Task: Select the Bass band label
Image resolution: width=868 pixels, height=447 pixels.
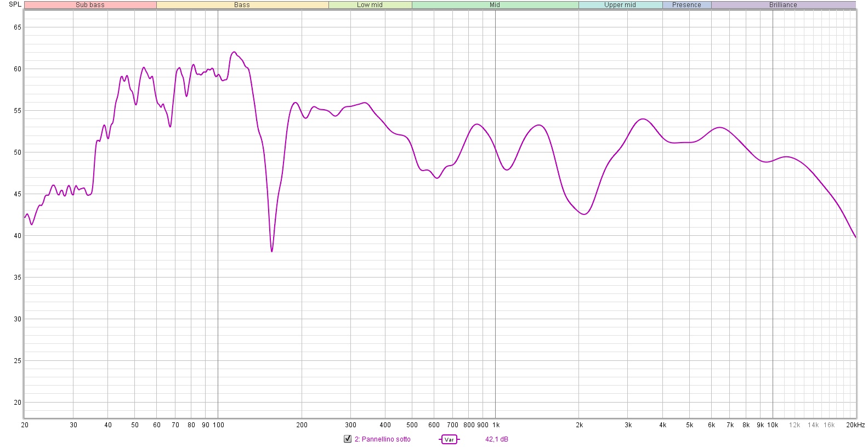Action: (x=242, y=5)
